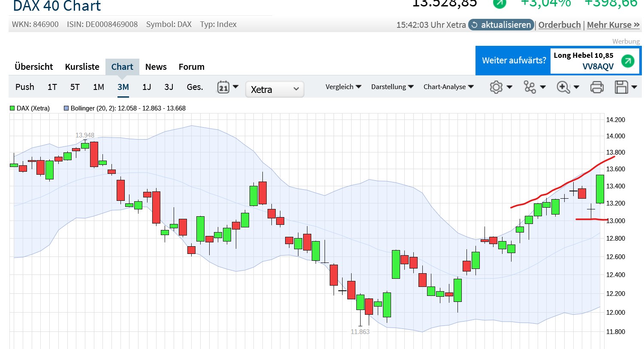
Task: Print the chart with printer icon
Action: pos(597,87)
